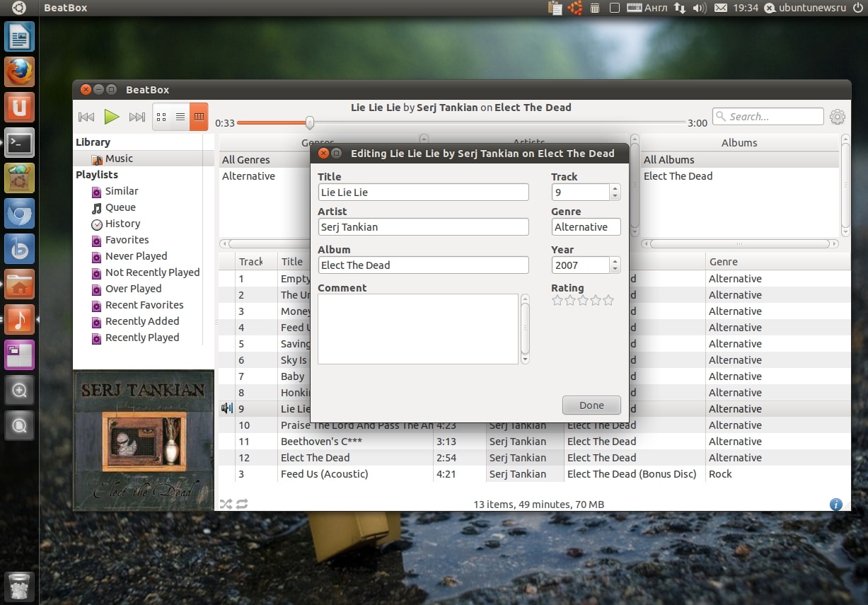Image resolution: width=868 pixels, height=605 pixels.
Task: Open the keyboard layout indicator Англ
Action: point(647,8)
